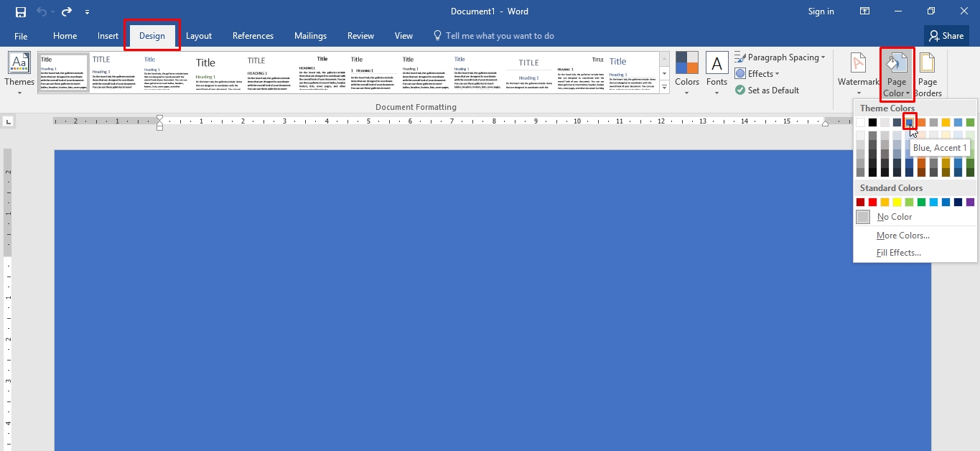
Task: Open the Fonts selector
Action: 717,72
